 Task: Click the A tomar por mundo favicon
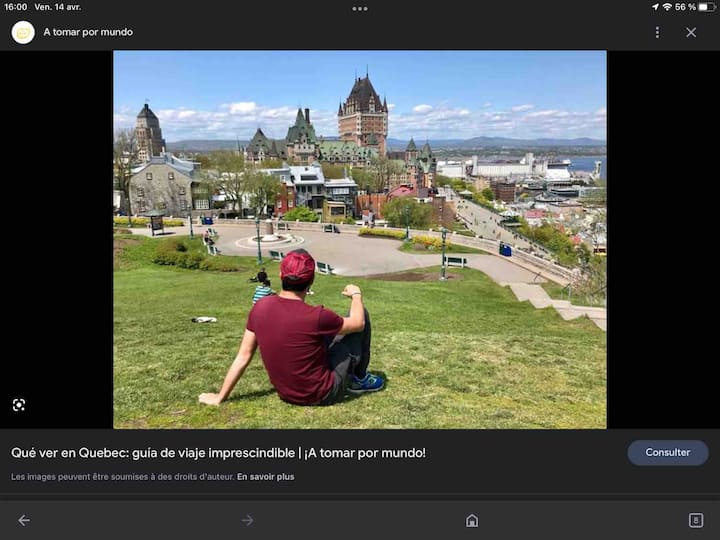[x=22, y=32]
